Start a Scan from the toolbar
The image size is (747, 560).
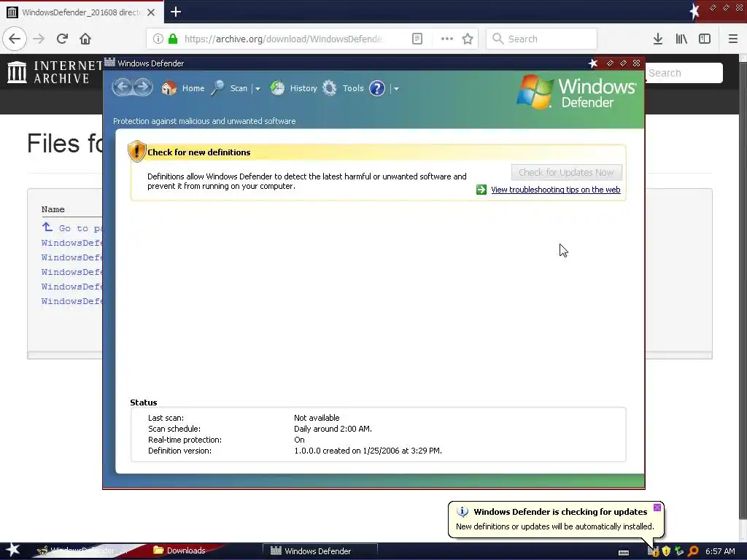[230, 88]
